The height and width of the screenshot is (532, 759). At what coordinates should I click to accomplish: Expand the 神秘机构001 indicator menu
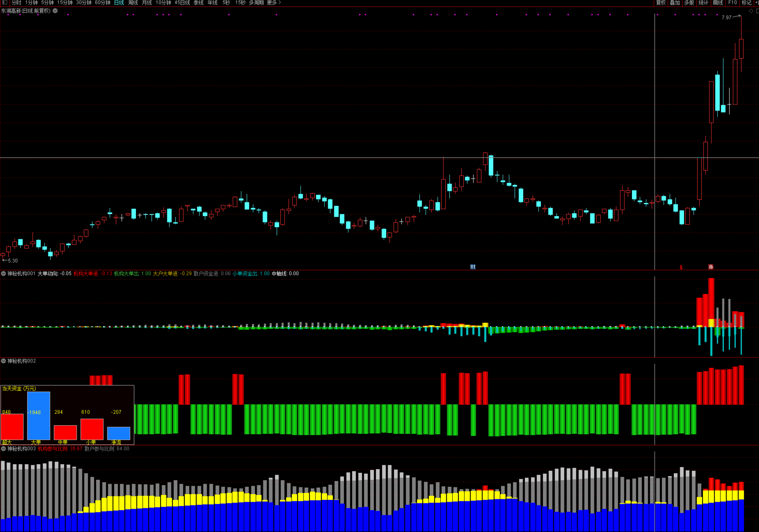(x=3, y=274)
